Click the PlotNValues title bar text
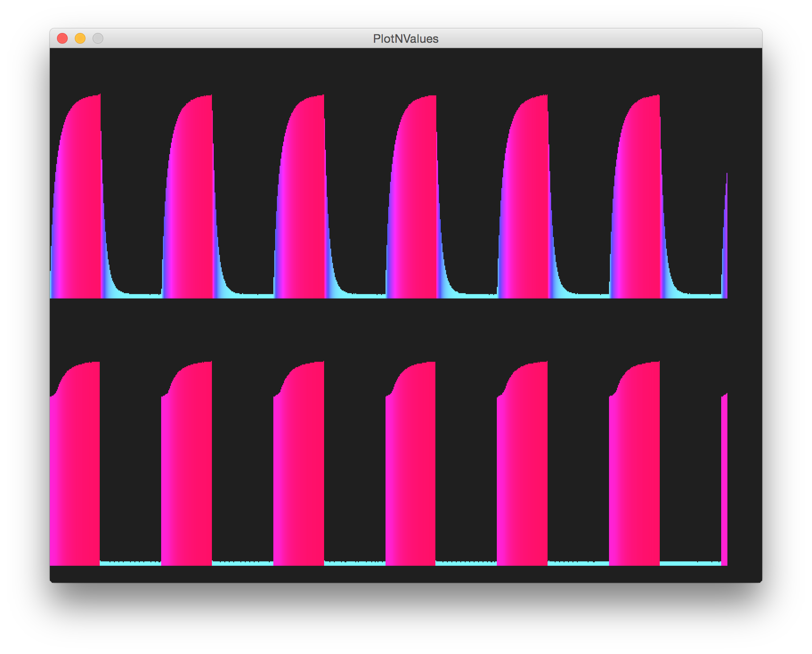Screen dimensions: 812x654 point(406,39)
